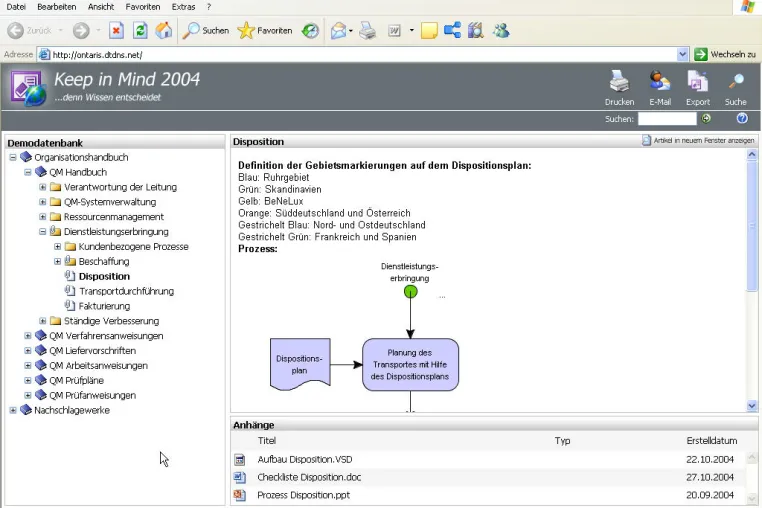Select QM Prüfpläne in the tree
Screen dimensions: 762x508
coord(76,381)
